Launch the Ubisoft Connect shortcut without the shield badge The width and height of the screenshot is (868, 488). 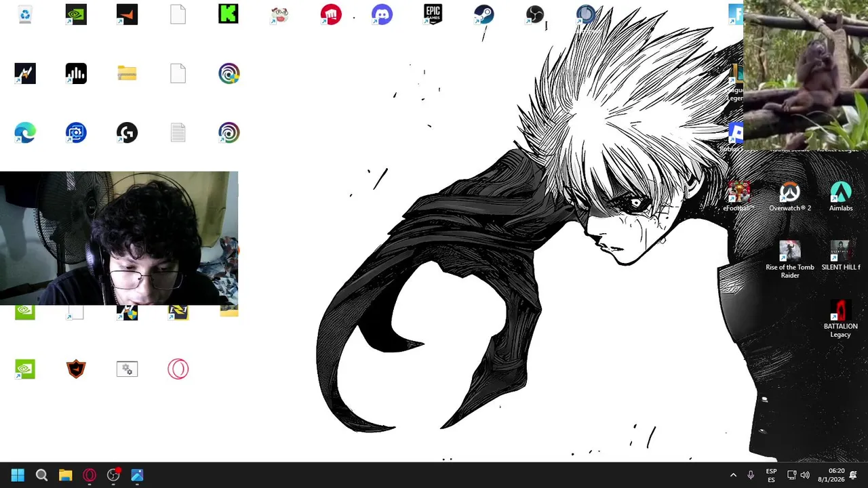(x=229, y=132)
